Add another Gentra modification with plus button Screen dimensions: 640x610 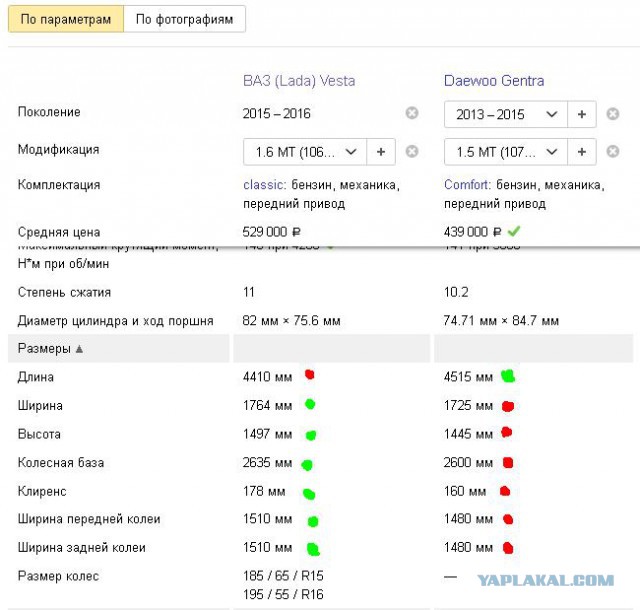pyautogui.click(x=582, y=152)
